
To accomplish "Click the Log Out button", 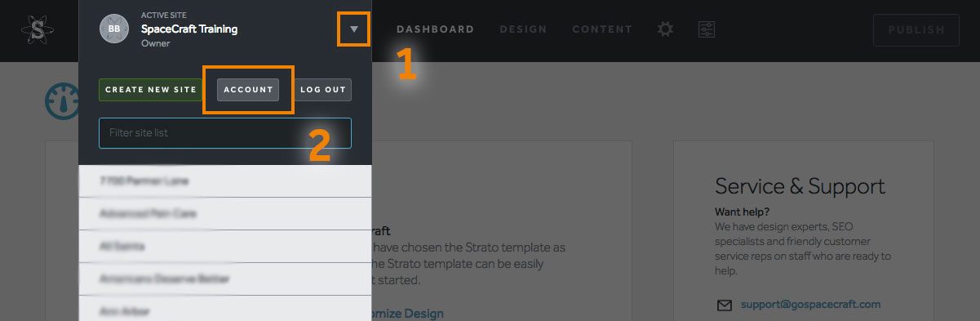I will pyautogui.click(x=323, y=90).
